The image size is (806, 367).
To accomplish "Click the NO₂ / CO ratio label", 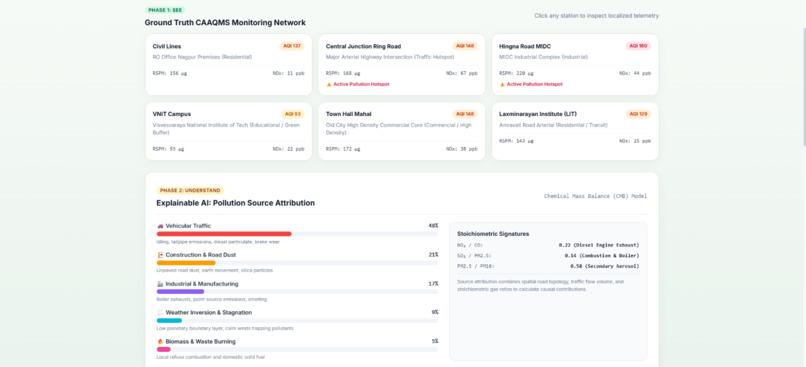I will [470, 245].
